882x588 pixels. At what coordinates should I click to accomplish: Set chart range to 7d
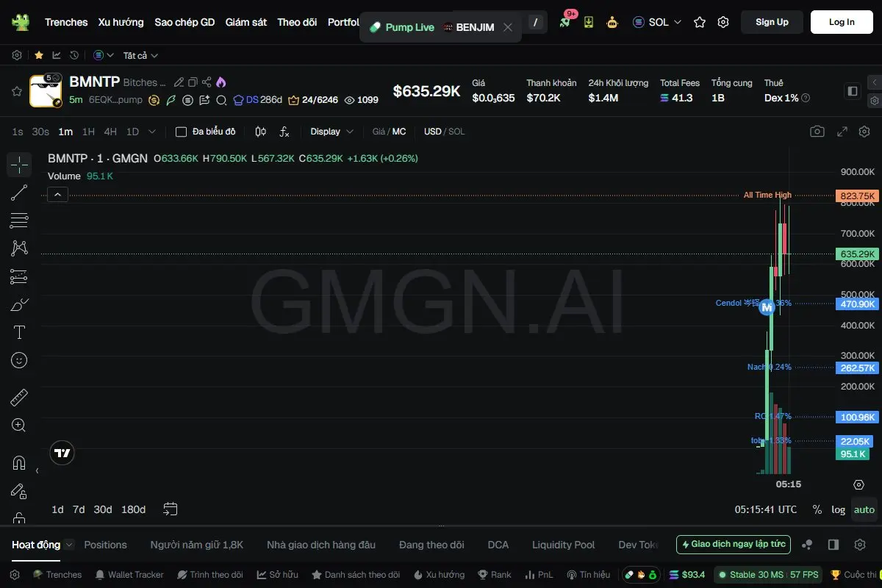(79, 509)
